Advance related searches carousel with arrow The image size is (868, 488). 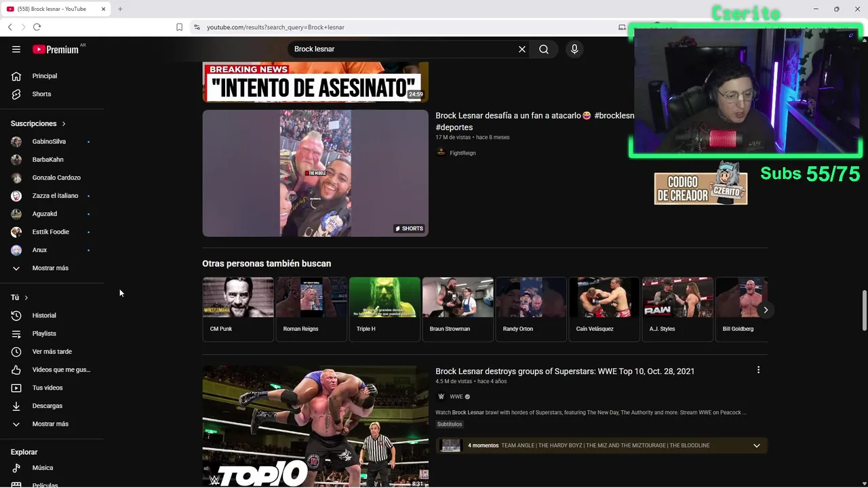766,310
